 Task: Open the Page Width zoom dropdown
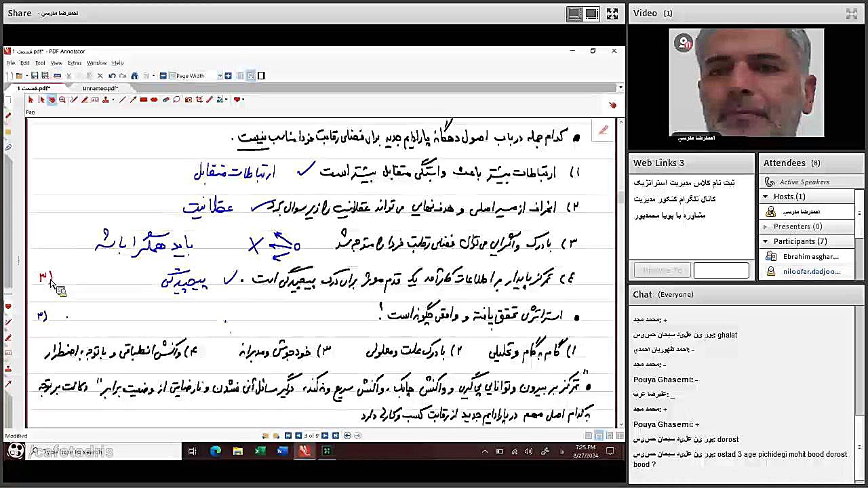pos(219,76)
